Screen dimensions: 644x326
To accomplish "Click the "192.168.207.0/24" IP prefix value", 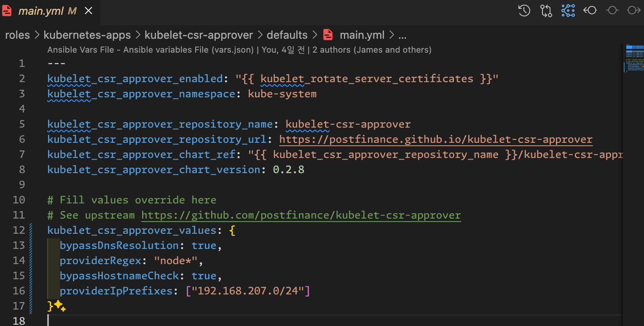I will (x=248, y=291).
